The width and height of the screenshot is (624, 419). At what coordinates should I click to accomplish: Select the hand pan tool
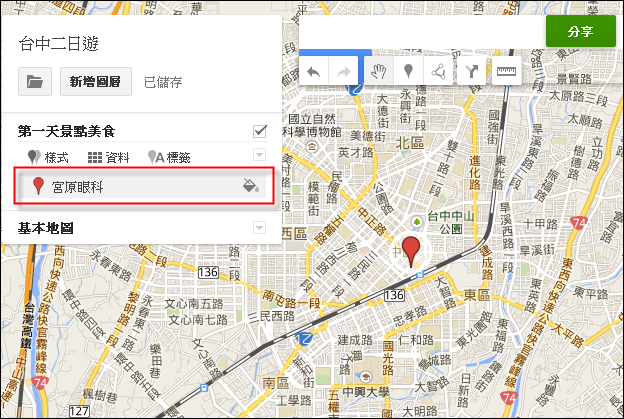pyautogui.click(x=378, y=71)
